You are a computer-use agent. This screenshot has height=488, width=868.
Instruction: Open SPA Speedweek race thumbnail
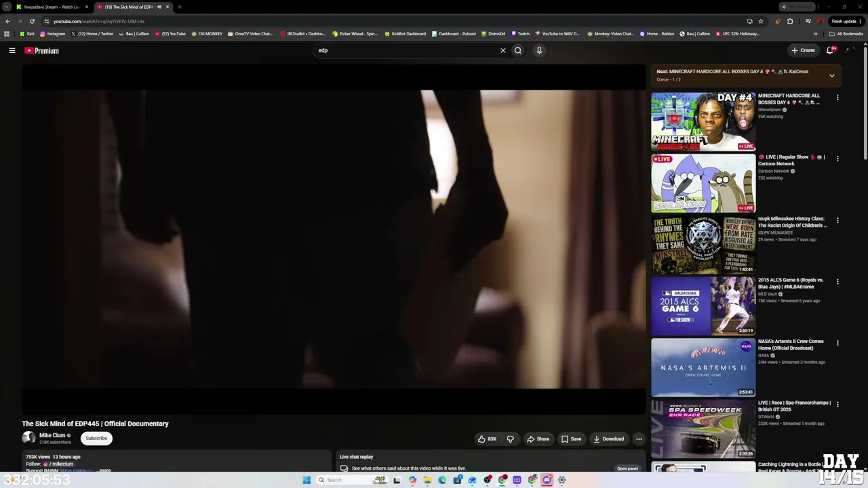pyautogui.click(x=703, y=428)
